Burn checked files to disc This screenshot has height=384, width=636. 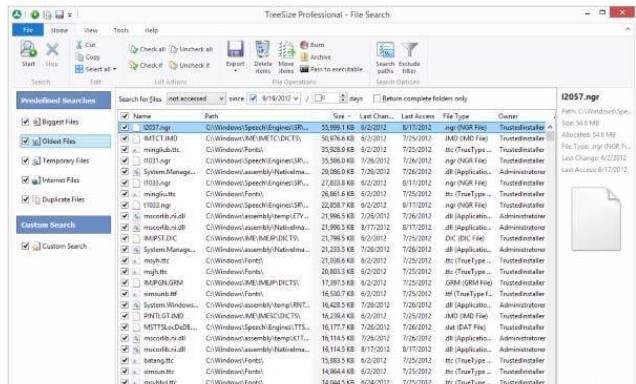[312, 45]
